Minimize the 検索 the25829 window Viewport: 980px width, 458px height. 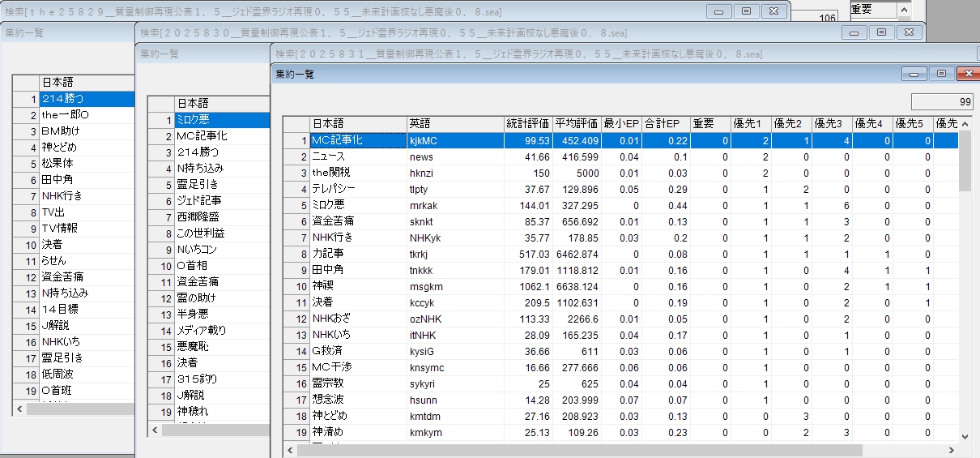[x=718, y=11]
